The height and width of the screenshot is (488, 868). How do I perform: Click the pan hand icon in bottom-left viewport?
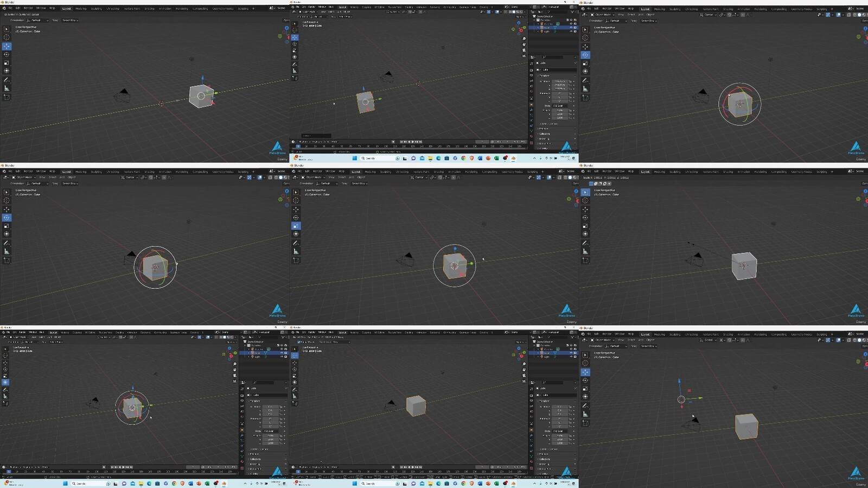(234, 369)
